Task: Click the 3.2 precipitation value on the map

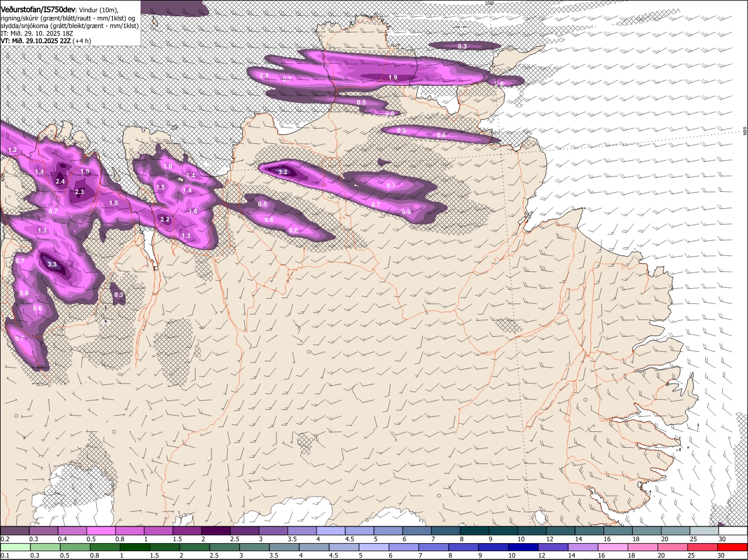Action: point(283,172)
